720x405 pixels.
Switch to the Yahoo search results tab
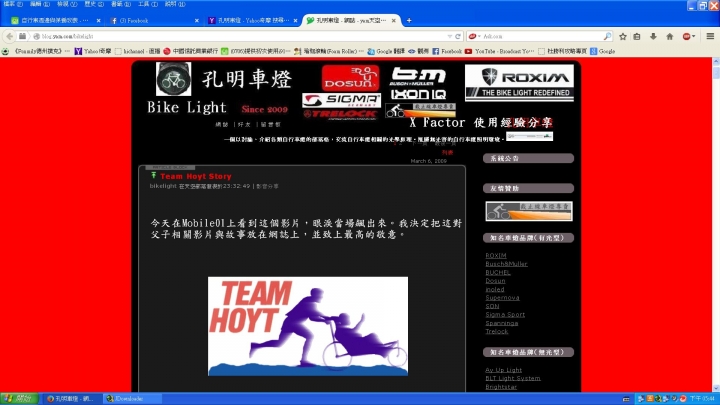click(x=253, y=21)
